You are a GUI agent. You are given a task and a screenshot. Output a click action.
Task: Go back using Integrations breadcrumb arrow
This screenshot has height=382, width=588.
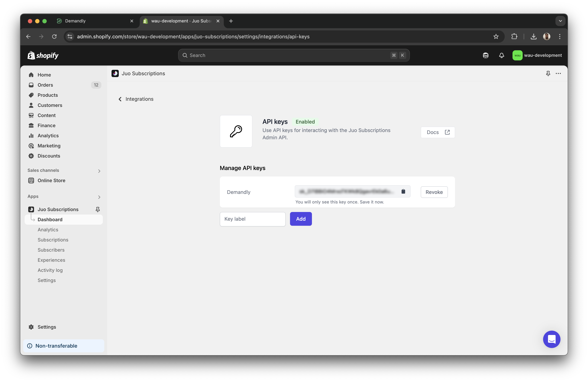[x=120, y=99]
